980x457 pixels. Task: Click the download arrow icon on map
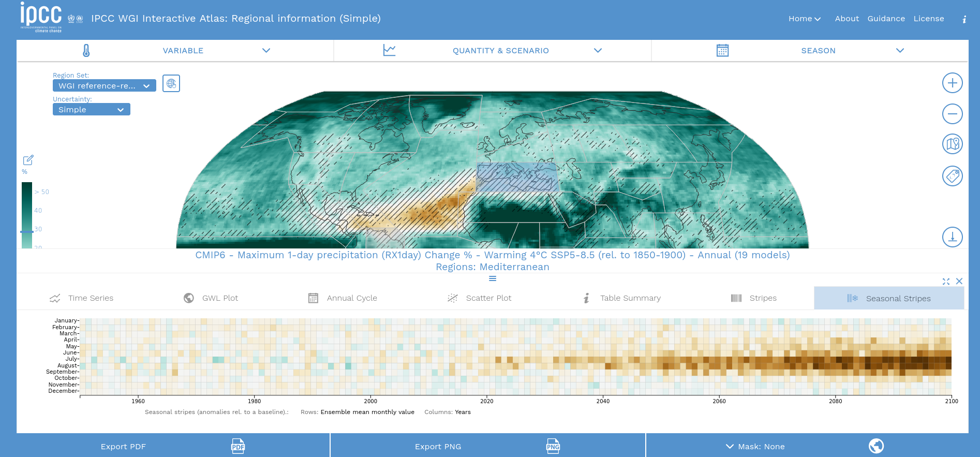click(x=952, y=237)
